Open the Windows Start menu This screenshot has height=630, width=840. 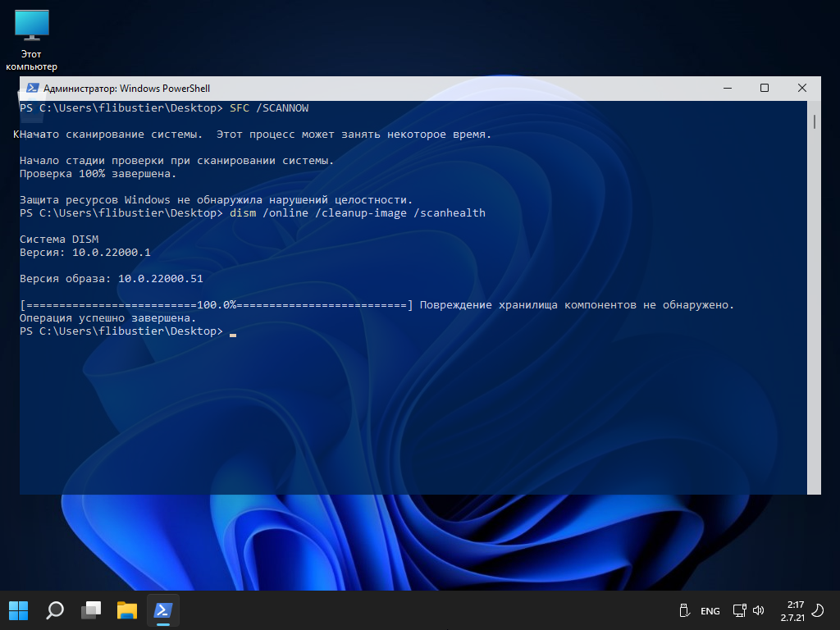pyautogui.click(x=18, y=610)
